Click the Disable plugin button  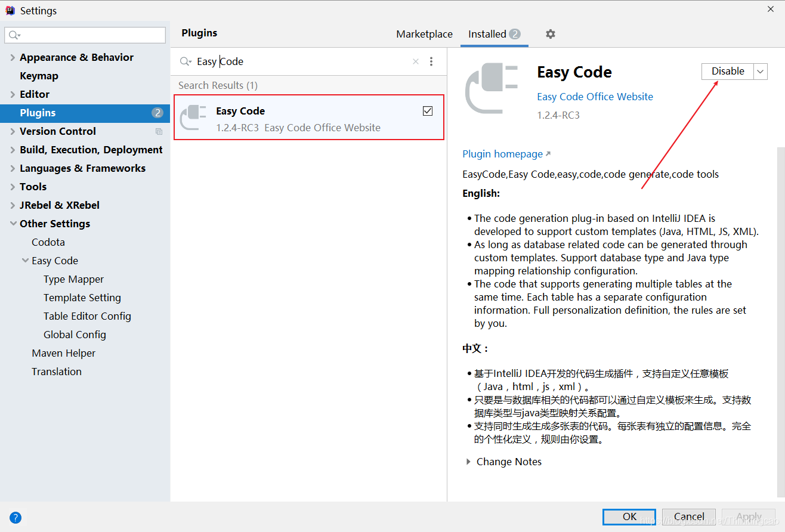tap(728, 72)
